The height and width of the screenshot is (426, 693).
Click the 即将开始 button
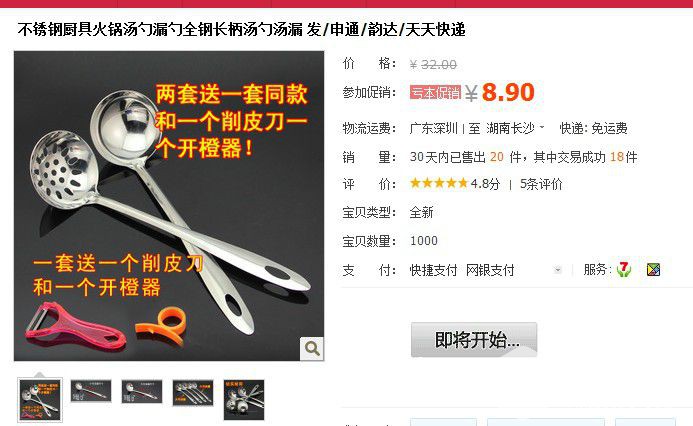[x=474, y=339]
